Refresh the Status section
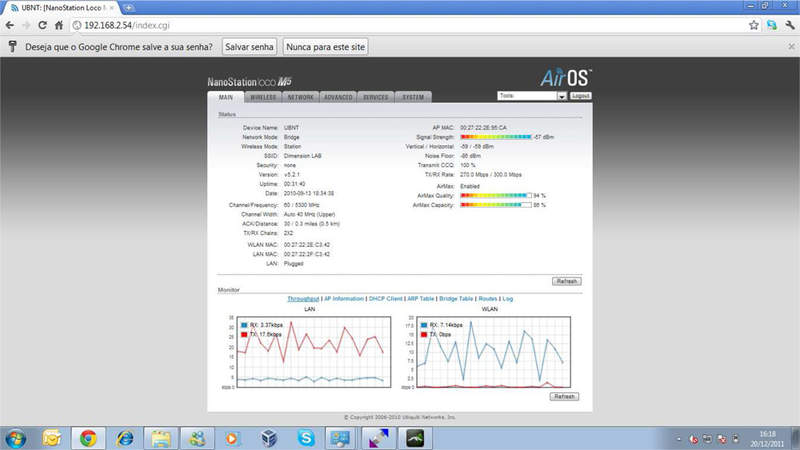 click(x=566, y=281)
